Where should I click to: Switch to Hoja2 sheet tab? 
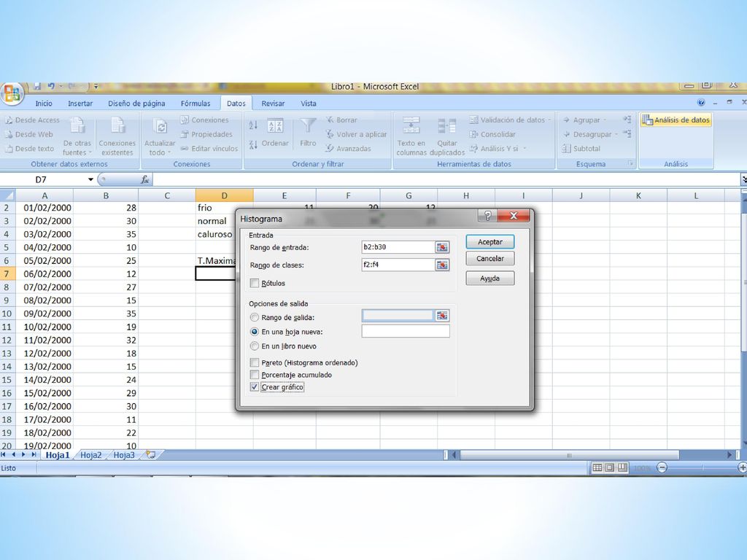point(90,455)
